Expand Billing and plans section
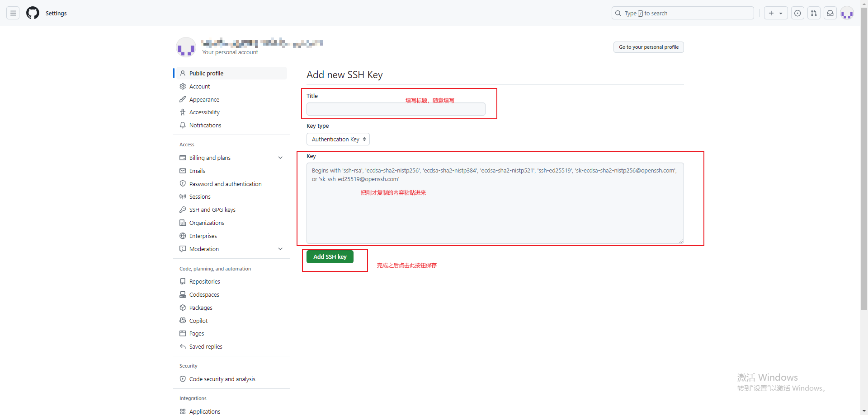The image size is (868, 415). [x=280, y=158]
